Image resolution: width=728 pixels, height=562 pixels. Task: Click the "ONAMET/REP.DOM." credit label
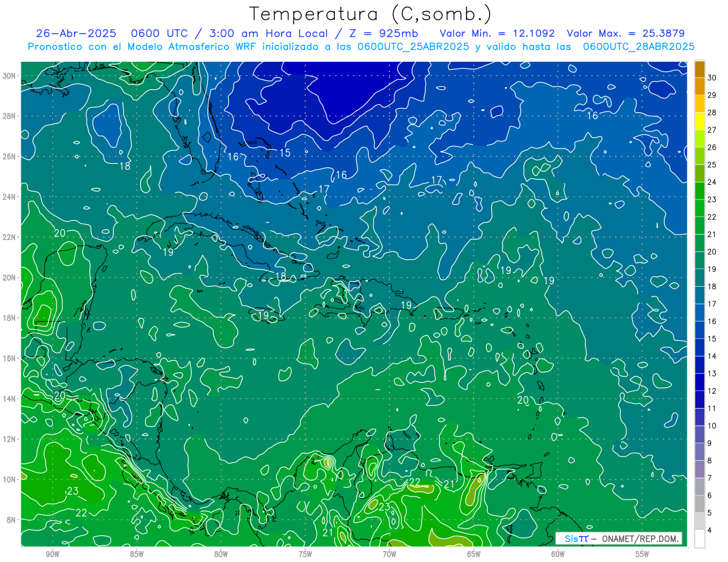[x=641, y=538]
